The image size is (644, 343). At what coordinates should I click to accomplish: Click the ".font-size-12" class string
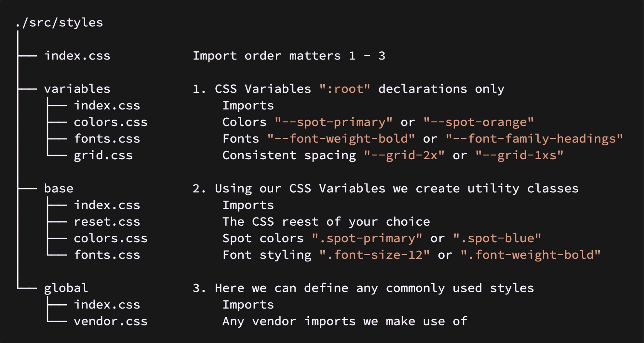(375, 255)
